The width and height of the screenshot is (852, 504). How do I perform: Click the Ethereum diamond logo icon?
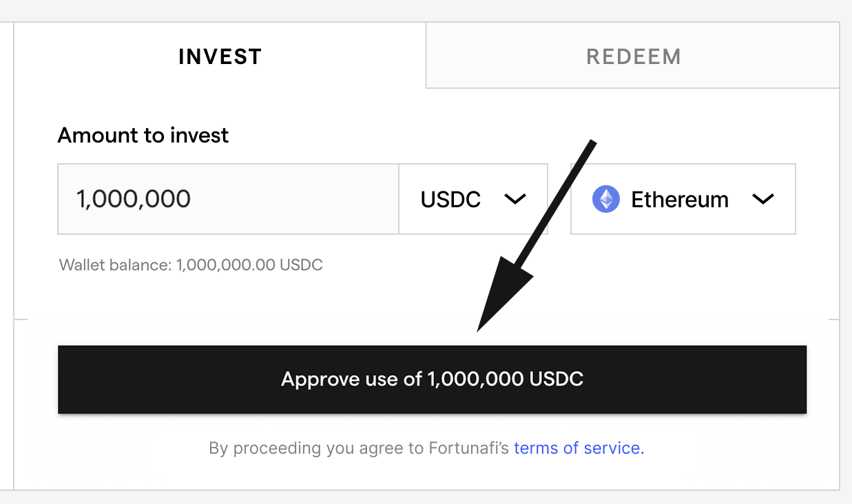point(606,199)
